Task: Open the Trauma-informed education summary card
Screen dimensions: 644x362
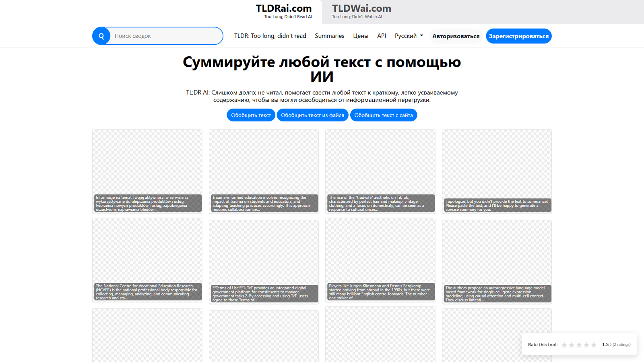Action: [x=264, y=171]
